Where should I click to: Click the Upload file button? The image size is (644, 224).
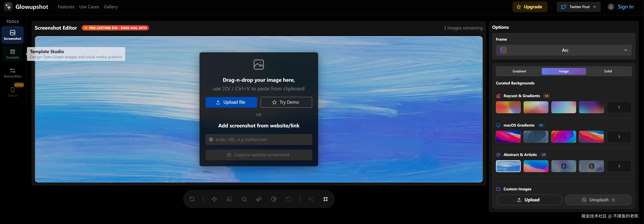pyautogui.click(x=231, y=102)
